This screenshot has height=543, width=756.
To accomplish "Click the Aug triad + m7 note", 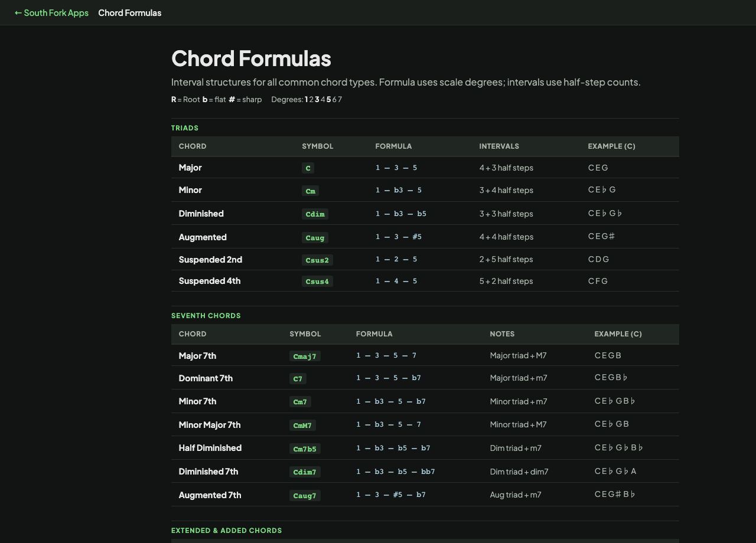I will pos(516,495).
